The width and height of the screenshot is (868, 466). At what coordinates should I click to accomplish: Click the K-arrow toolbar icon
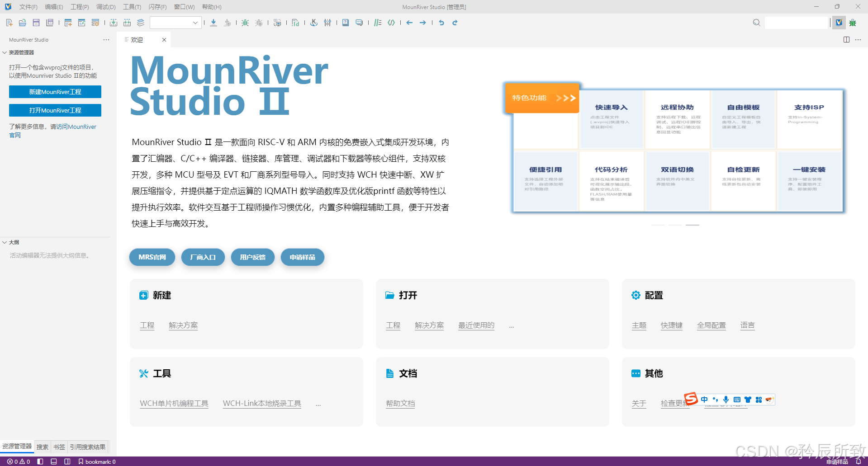coord(314,23)
